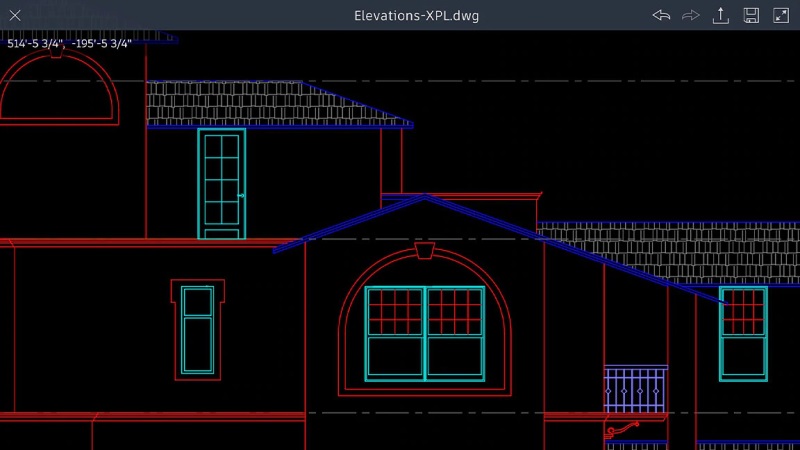Undo the last action
This screenshot has height=450, width=800.
pos(661,15)
